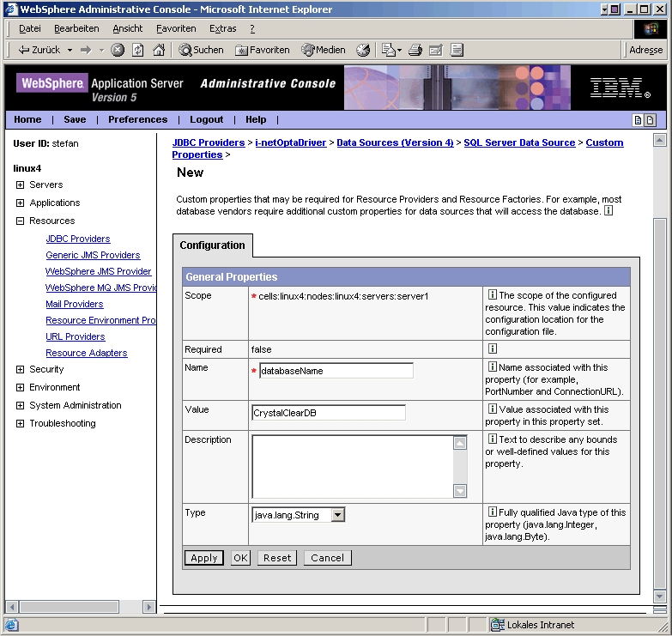The height and width of the screenshot is (636, 672).
Task: Open the Resource Adapters link
Action: click(87, 353)
